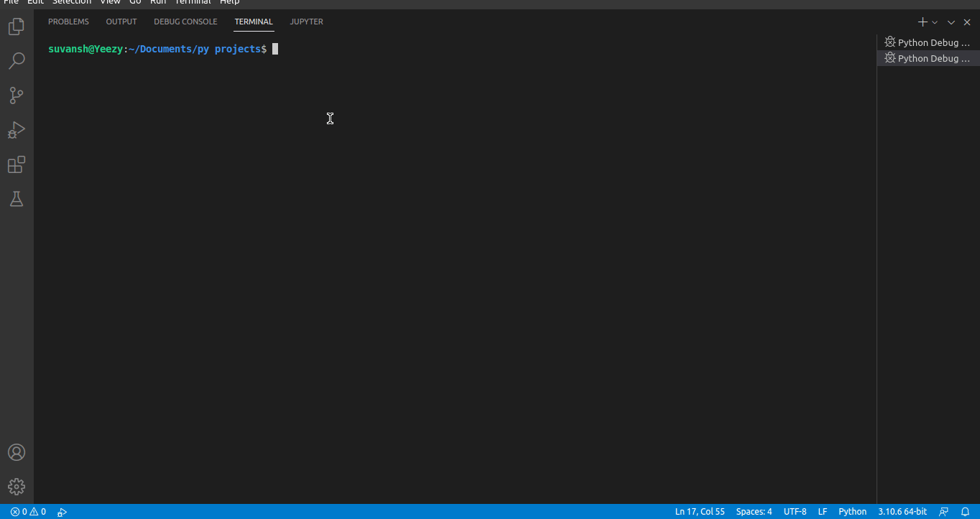Open the Accounts icon
Image resolution: width=980 pixels, height=519 pixels.
click(16, 452)
